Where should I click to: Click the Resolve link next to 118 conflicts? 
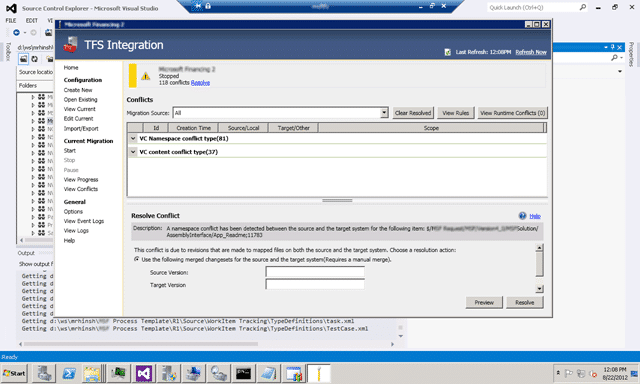(200, 83)
